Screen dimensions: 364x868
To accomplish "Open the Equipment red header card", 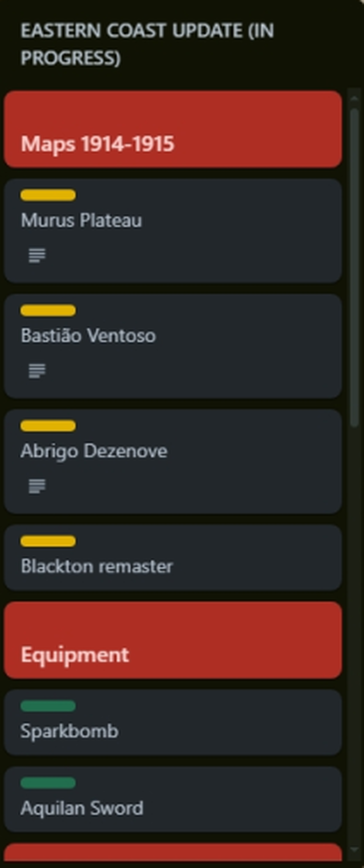I will pyautogui.click(x=173, y=640).
